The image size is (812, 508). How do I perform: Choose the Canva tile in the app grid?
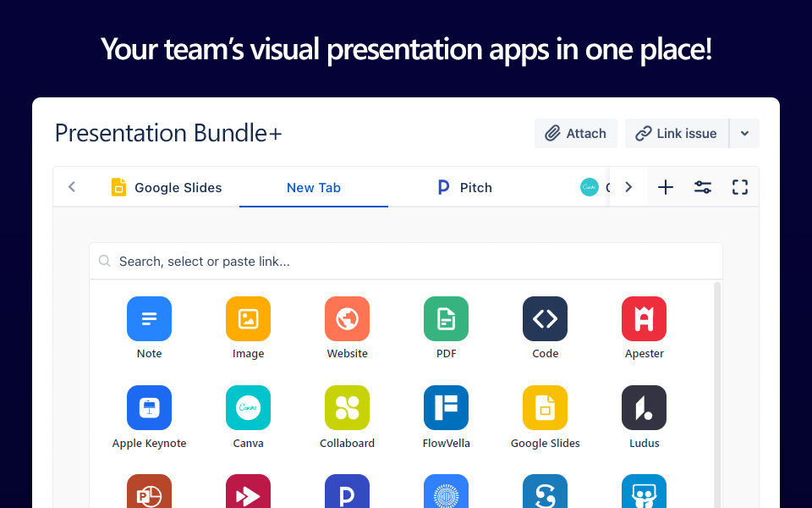click(248, 407)
